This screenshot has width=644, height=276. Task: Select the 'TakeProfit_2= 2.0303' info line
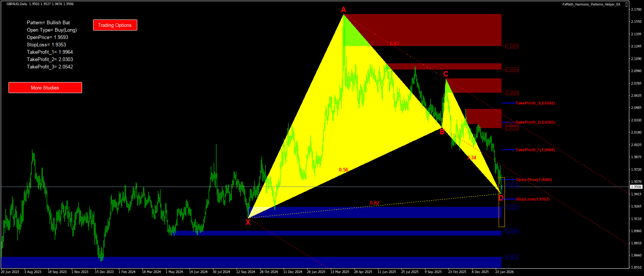[x=50, y=59]
